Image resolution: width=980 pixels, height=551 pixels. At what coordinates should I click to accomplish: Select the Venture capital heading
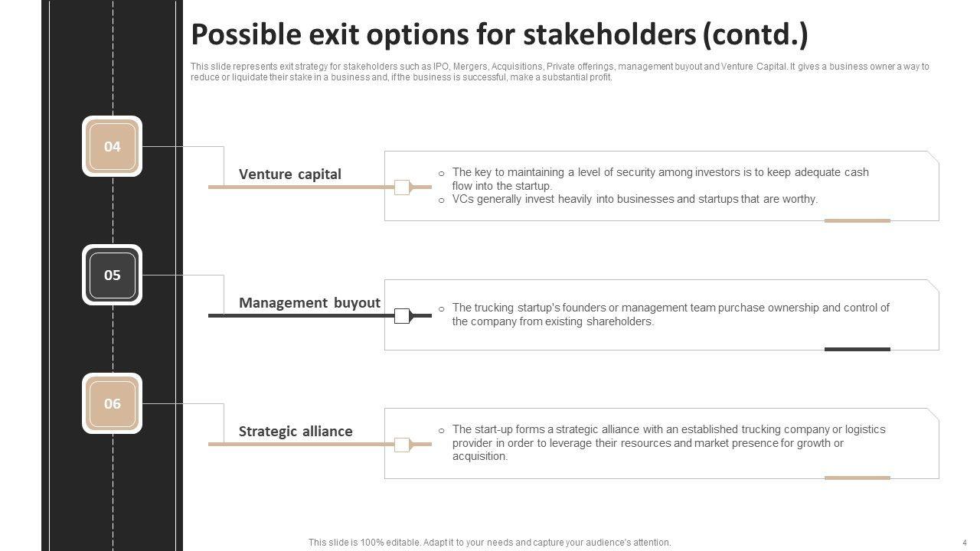pos(290,174)
